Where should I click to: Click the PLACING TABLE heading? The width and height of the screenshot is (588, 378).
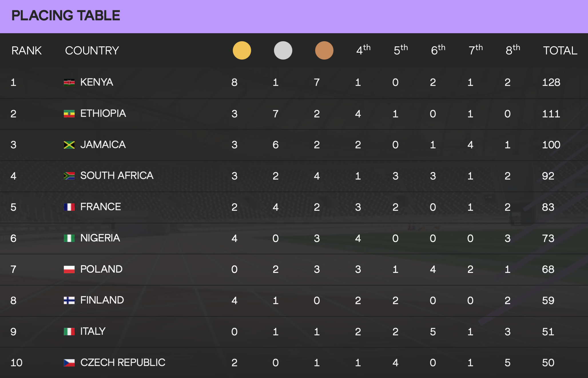tap(66, 15)
